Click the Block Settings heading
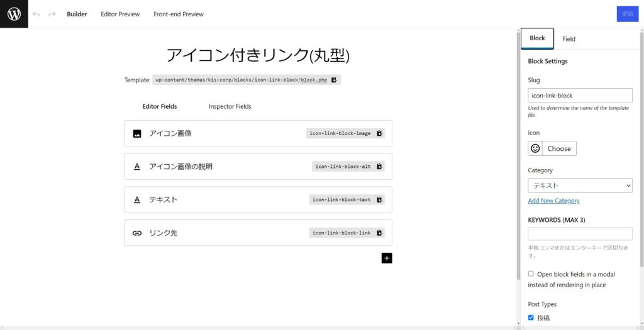The height and width of the screenshot is (330, 644). pyautogui.click(x=548, y=61)
